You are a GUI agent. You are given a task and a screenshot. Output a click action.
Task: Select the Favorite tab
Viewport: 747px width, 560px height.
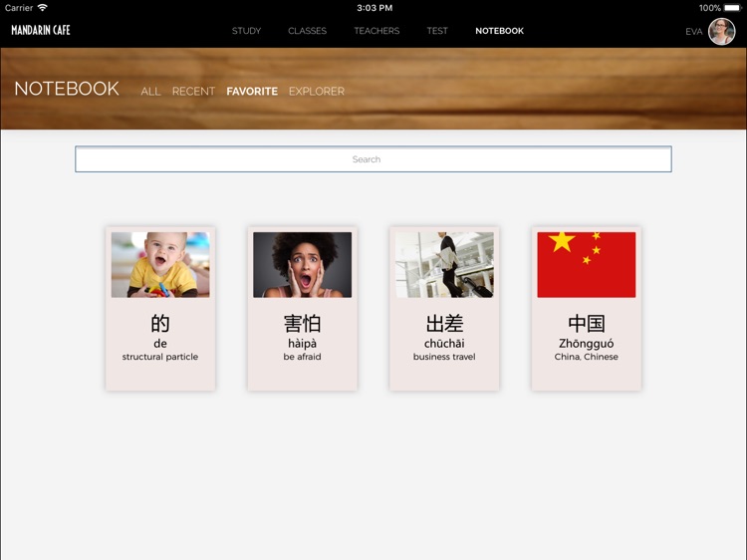[x=252, y=92]
